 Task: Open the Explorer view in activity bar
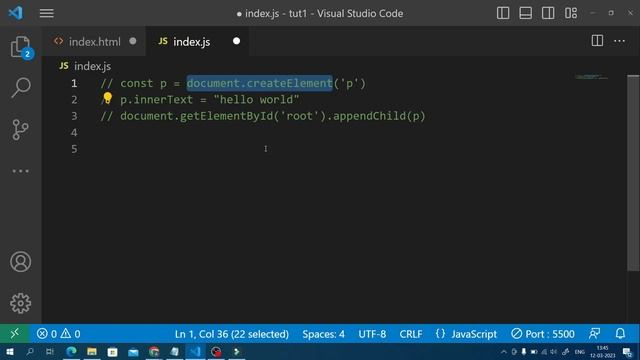[20, 47]
